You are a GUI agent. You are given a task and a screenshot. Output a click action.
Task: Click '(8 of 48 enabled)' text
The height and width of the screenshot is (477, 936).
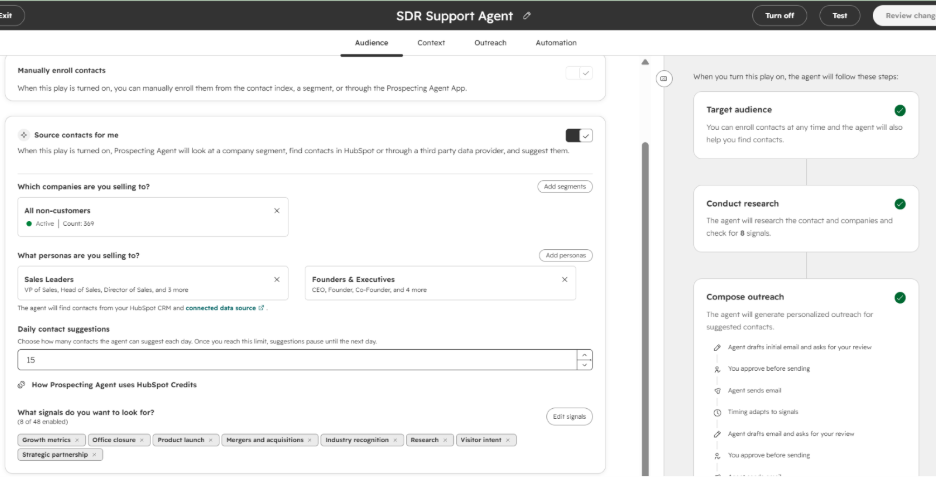click(42, 422)
